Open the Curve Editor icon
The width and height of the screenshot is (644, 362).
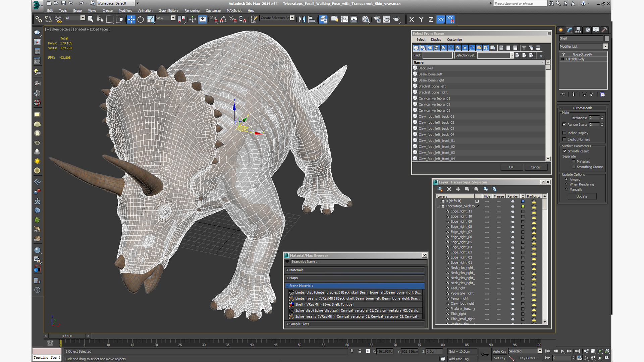pyautogui.click(x=344, y=19)
